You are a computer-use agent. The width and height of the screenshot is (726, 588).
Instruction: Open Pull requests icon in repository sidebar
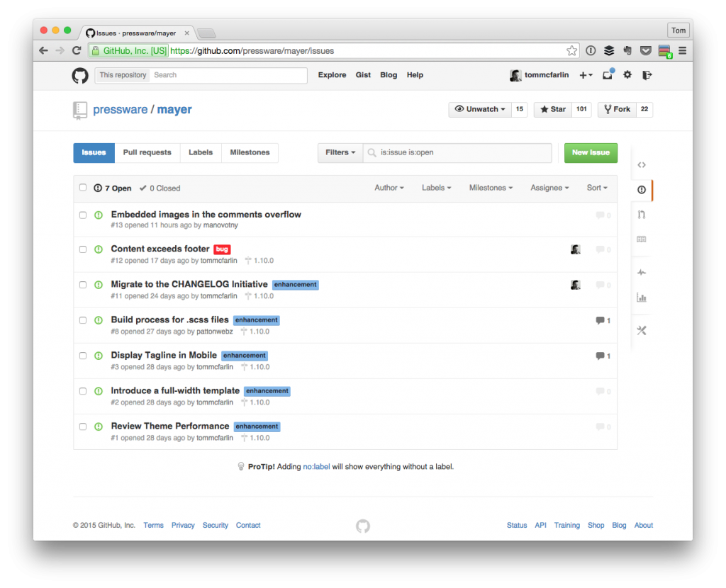click(x=641, y=215)
